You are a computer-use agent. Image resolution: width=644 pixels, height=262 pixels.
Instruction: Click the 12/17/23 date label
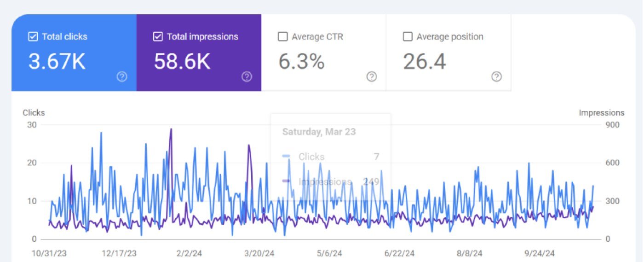pos(119,253)
